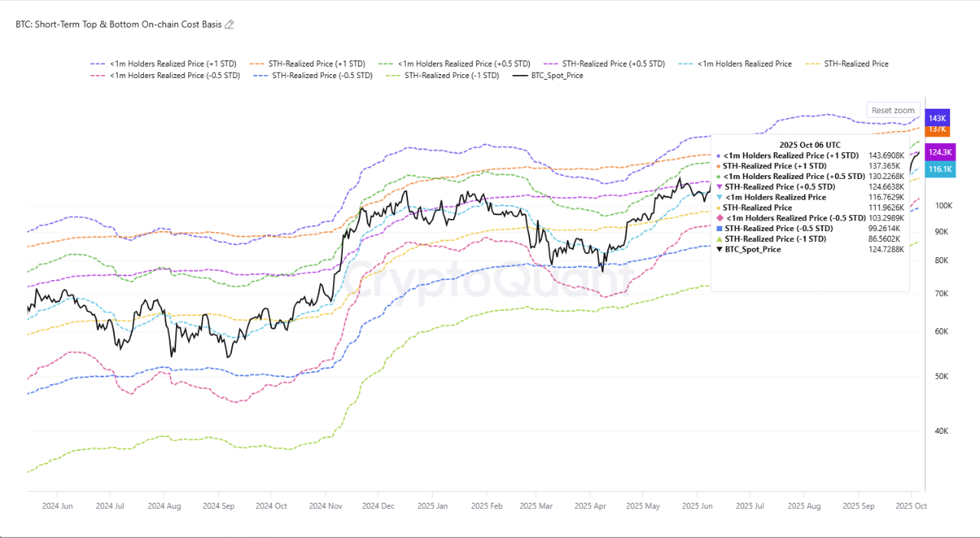Click the black triangle BTC_Spot_Price tooltip marker

coord(719,249)
